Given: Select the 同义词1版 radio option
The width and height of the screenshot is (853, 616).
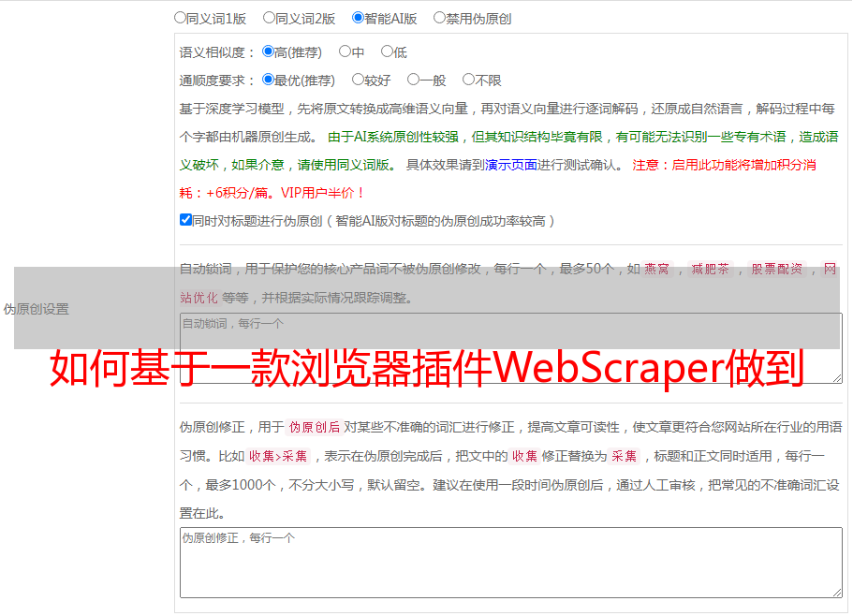Looking at the screenshot, I should (x=180, y=18).
